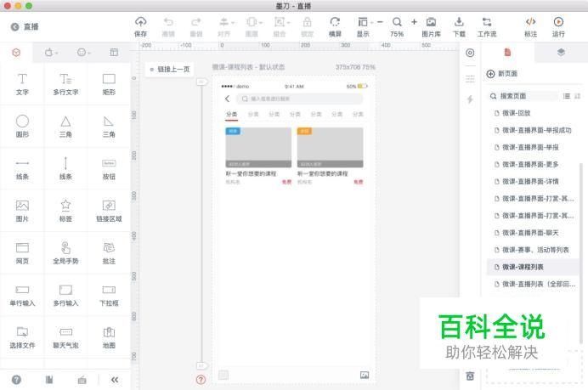Select the 下拉框 dropdown box component

point(109,296)
